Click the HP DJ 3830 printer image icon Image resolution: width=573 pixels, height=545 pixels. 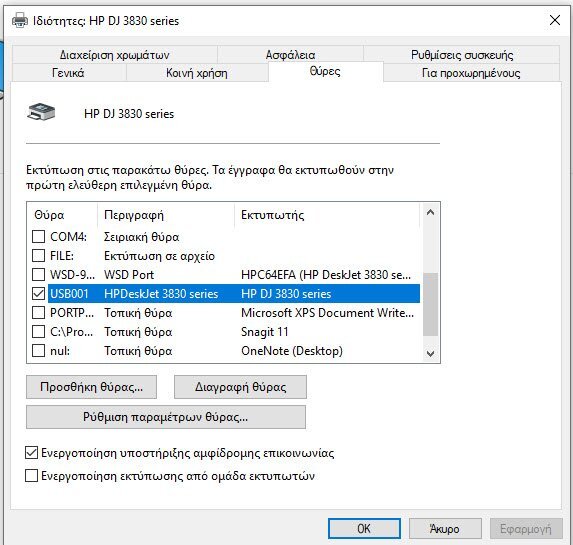coord(41,112)
